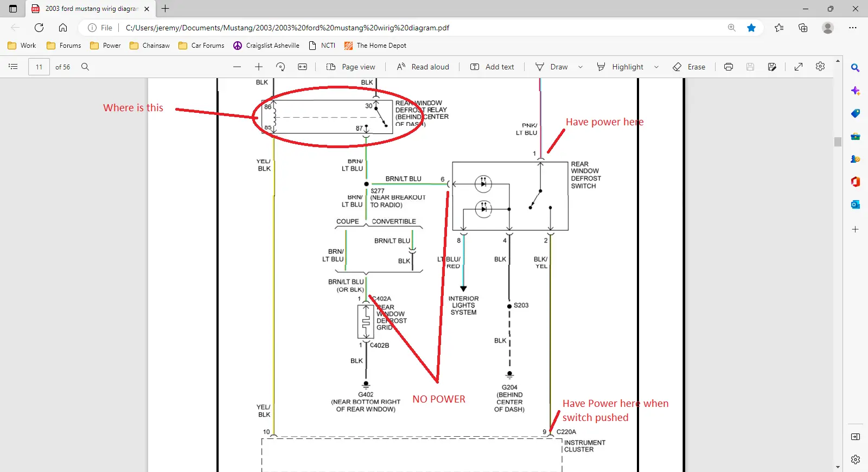Open the user profile menu

point(828,28)
